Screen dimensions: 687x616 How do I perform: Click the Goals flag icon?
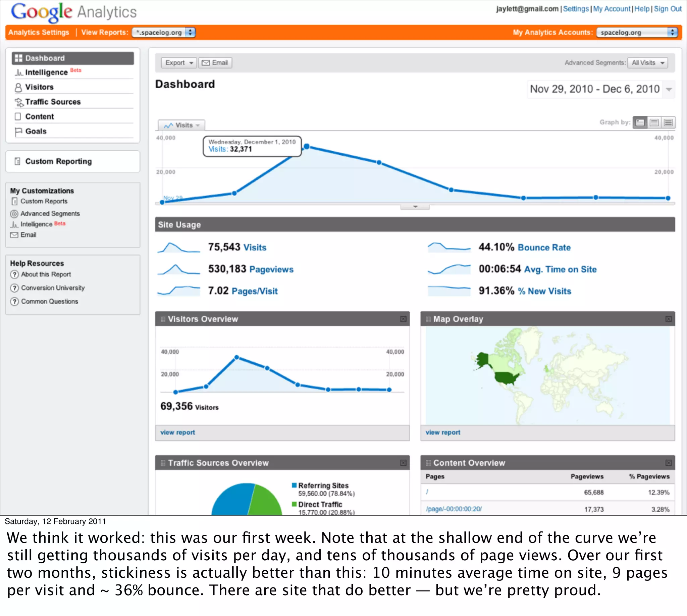tap(18, 131)
